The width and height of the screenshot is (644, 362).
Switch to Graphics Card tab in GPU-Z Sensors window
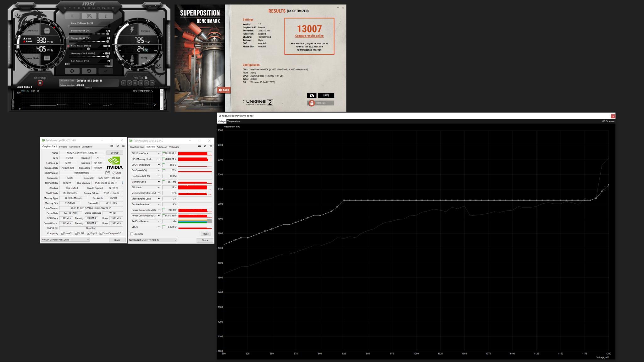[137, 147]
